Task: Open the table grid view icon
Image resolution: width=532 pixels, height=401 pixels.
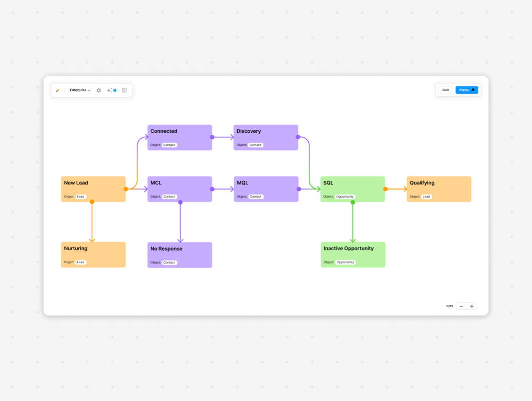Action: (124, 90)
